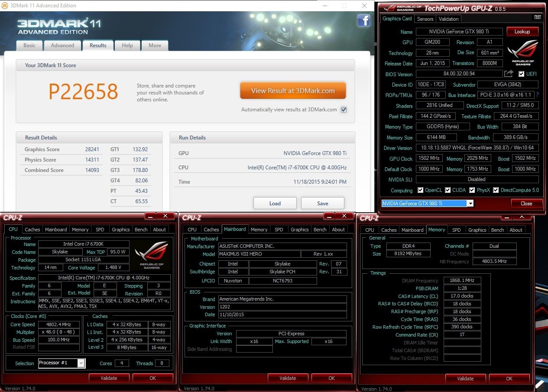Click View Result at 3DMark.com button
Screen dimensions: 548x392
[293, 91]
